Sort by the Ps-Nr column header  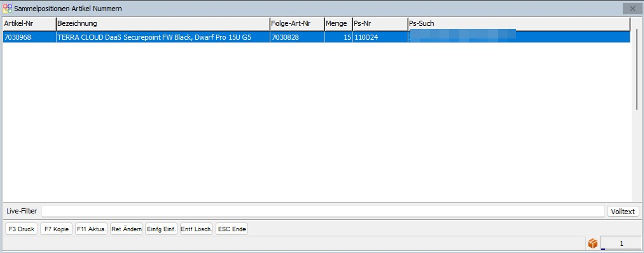pyautogui.click(x=380, y=23)
